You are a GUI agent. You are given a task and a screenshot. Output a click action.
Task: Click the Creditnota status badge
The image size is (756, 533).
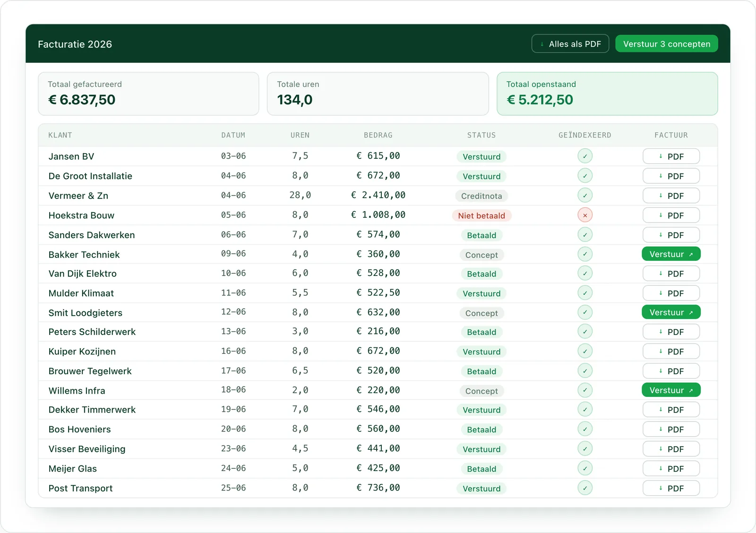point(481,196)
